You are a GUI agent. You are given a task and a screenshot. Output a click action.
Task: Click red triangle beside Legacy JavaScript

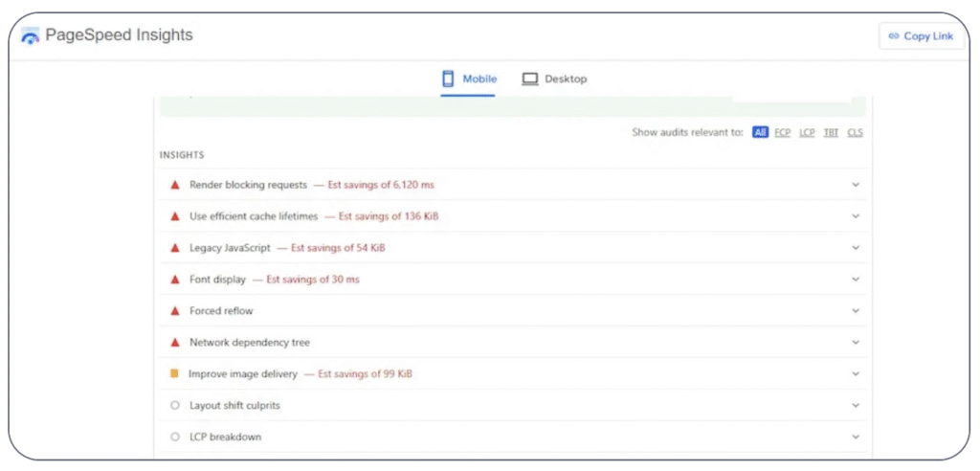pyautogui.click(x=175, y=248)
